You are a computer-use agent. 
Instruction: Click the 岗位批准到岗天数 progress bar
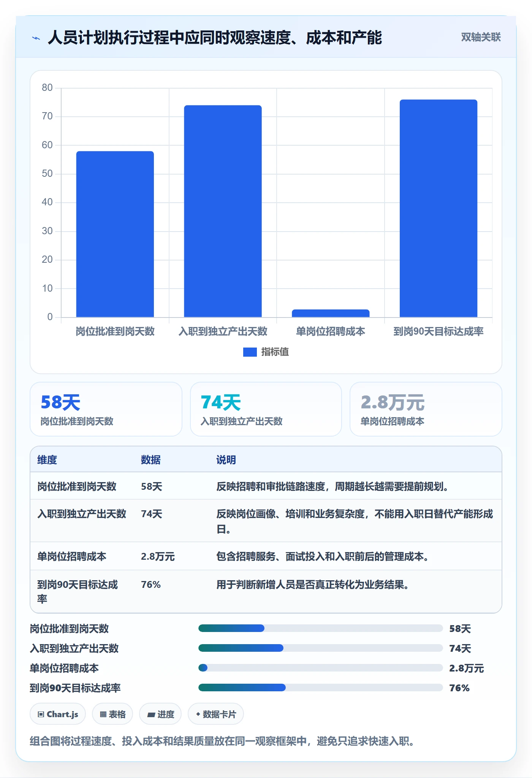(321, 628)
